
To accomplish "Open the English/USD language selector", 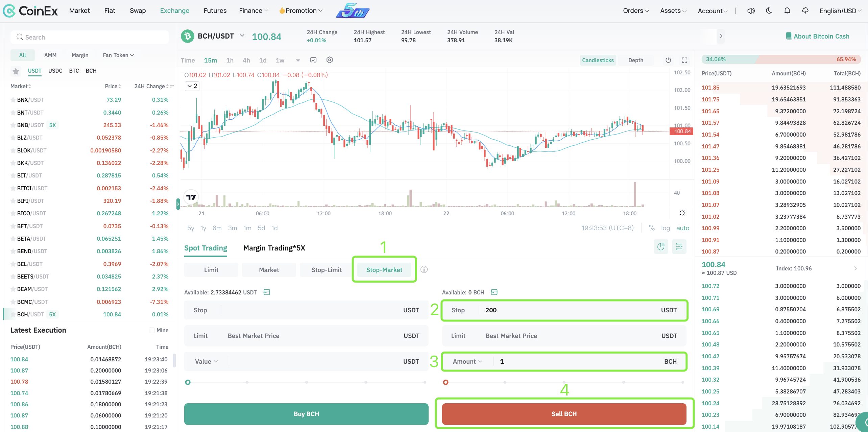I will pos(840,11).
